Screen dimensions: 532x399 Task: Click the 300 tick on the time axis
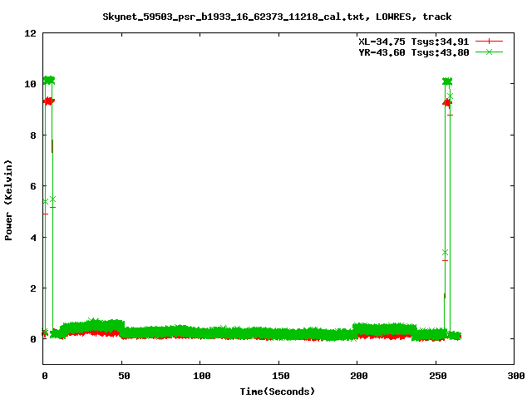click(515, 377)
